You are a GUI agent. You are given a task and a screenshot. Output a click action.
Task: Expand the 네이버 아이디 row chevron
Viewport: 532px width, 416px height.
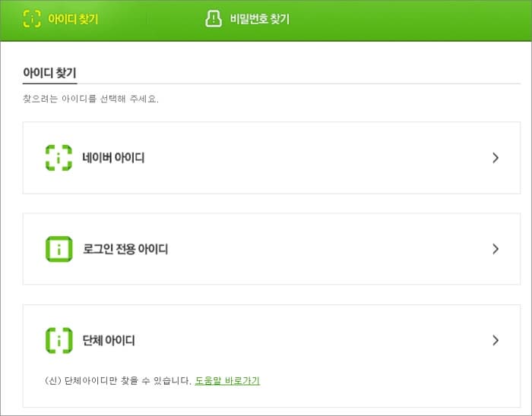tap(496, 158)
